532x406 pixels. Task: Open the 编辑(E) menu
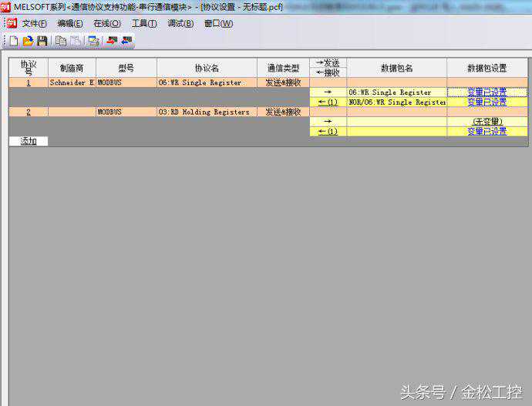tap(70, 23)
